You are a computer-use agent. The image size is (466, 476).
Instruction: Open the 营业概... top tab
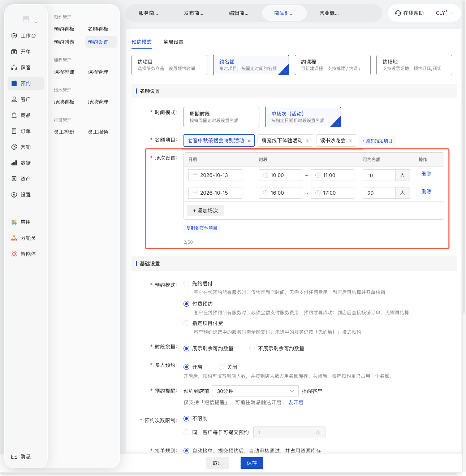point(329,13)
